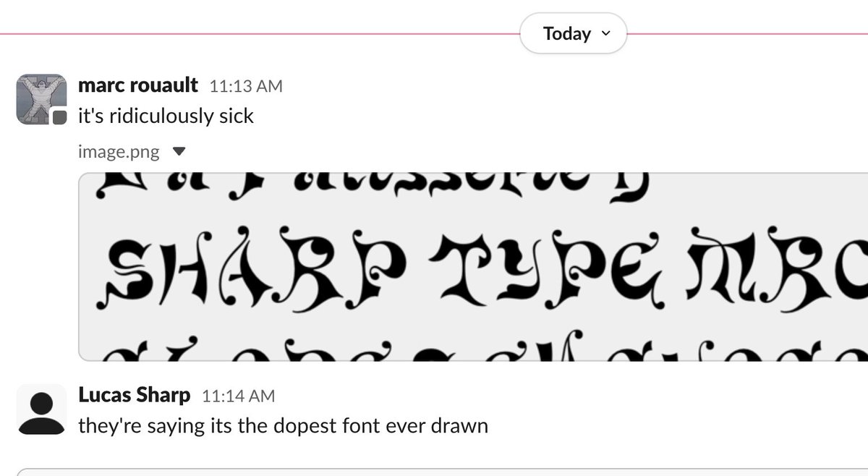Collapse the image.png attachment preview arrow
This screenshot has height=476, width=868.
180,152
